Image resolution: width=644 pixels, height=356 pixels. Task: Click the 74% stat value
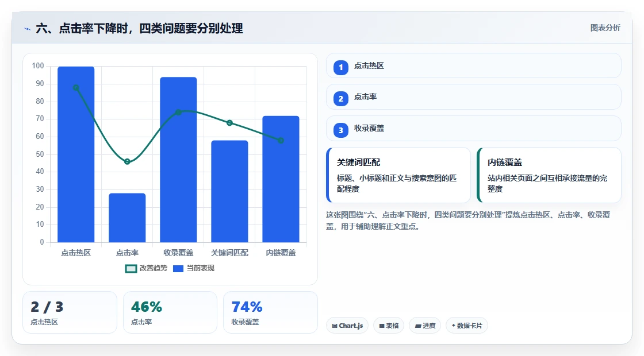247,307
